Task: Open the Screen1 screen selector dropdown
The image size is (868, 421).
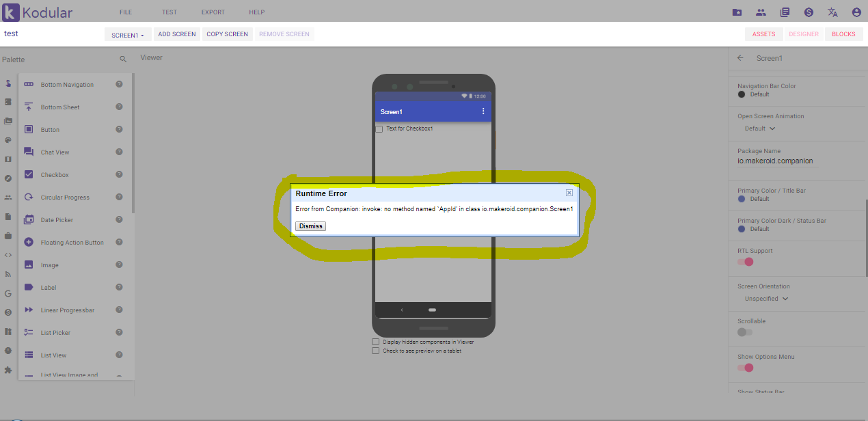Action: click(128, 35)
